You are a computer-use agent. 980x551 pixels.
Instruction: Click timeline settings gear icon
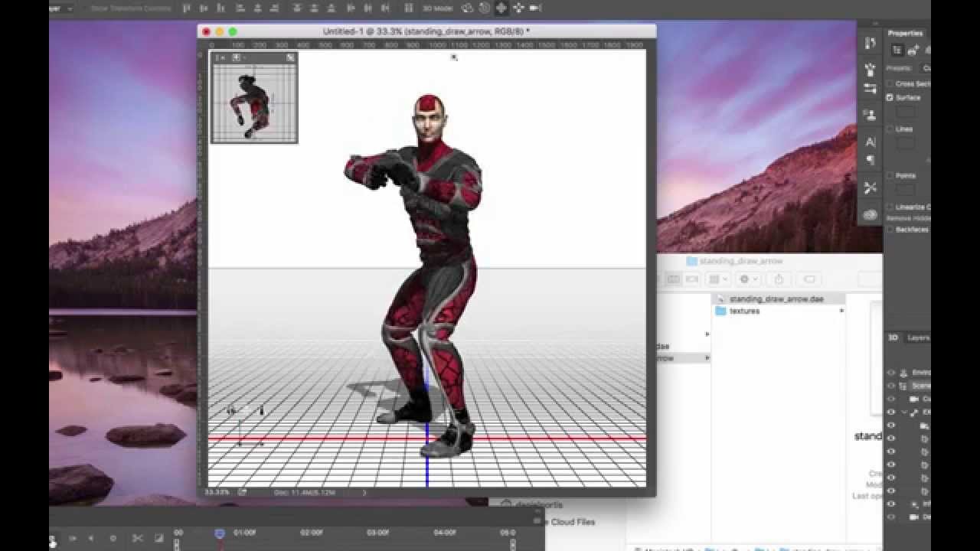(113, 538)
